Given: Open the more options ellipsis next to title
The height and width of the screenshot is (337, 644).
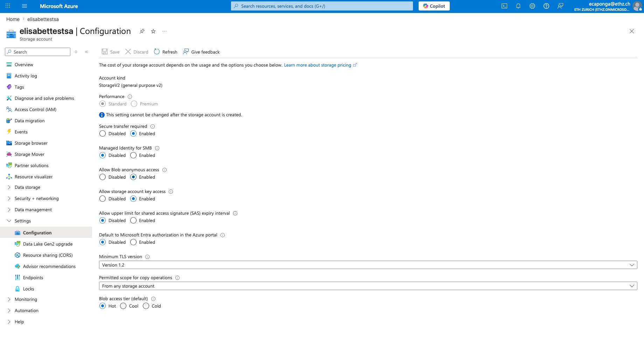Looking at the screenshot, I should (x=164, y=31).
